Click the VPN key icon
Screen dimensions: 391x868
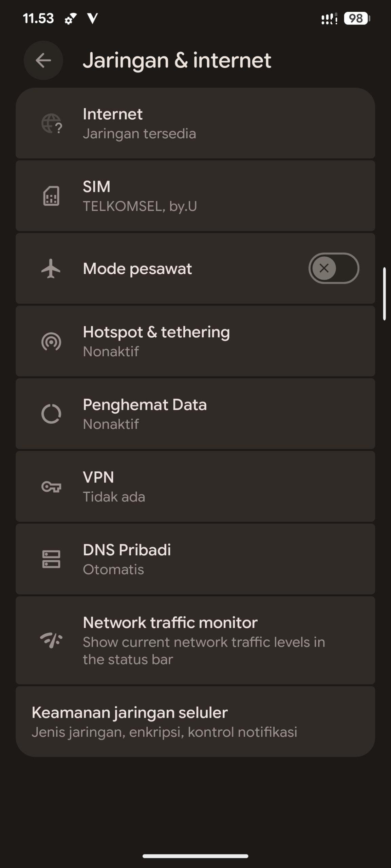point(51,487)
